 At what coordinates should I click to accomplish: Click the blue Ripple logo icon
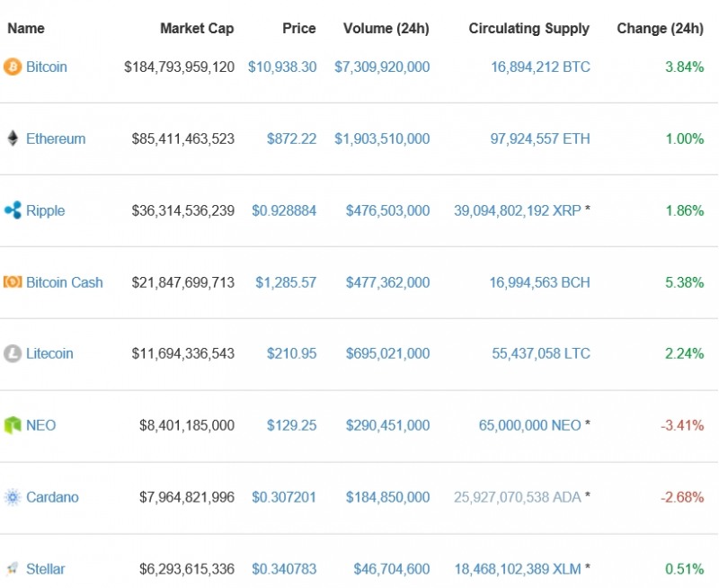pyautogui.click(x=13, y=210)
